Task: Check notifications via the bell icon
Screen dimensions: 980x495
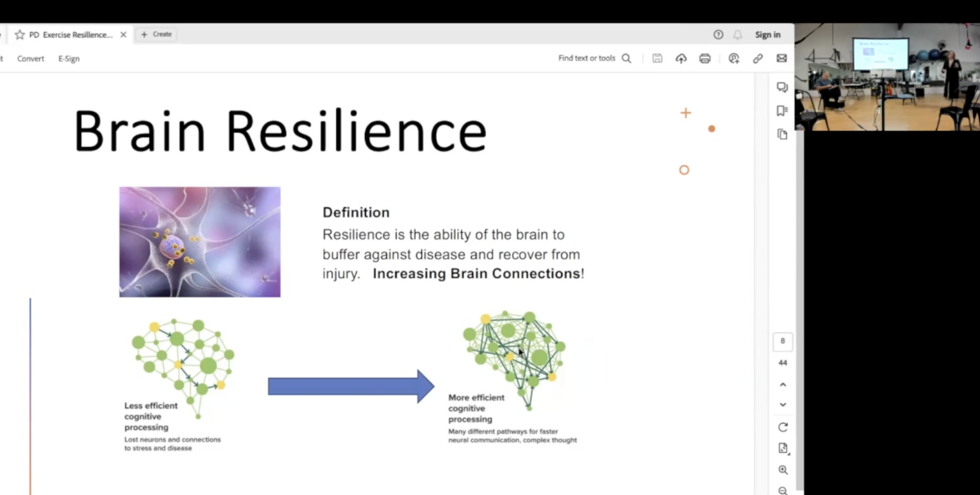Action: [x=737, y=35]
